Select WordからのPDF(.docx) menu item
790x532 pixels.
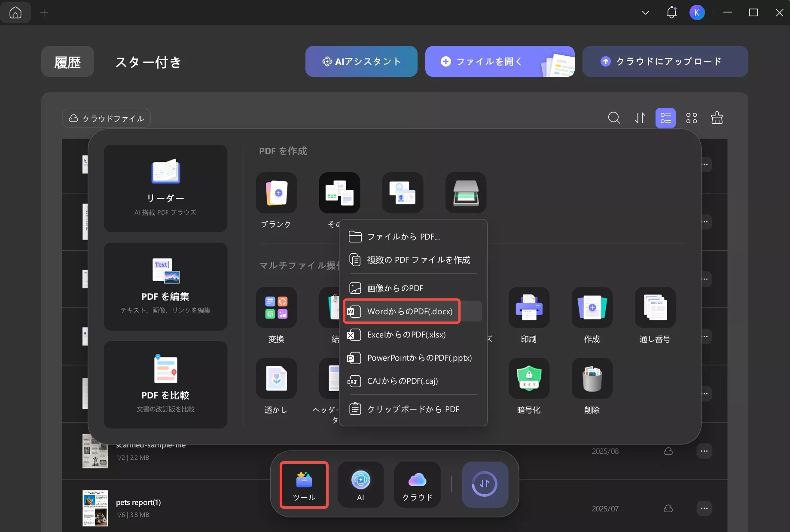tap(413, 311)
